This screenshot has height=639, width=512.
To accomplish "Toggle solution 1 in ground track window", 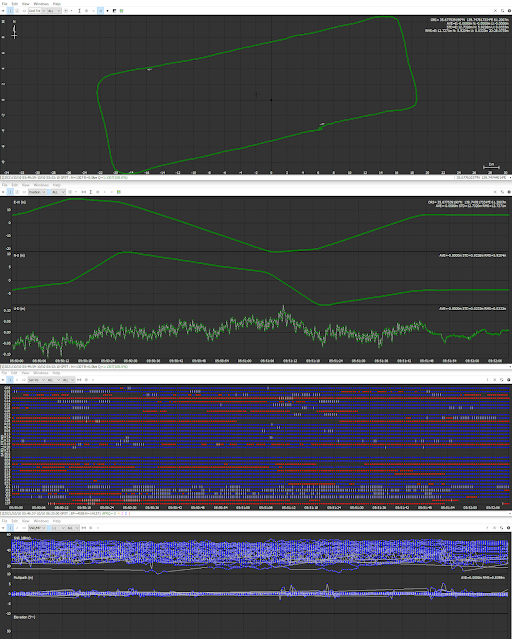I will (10, 11).
